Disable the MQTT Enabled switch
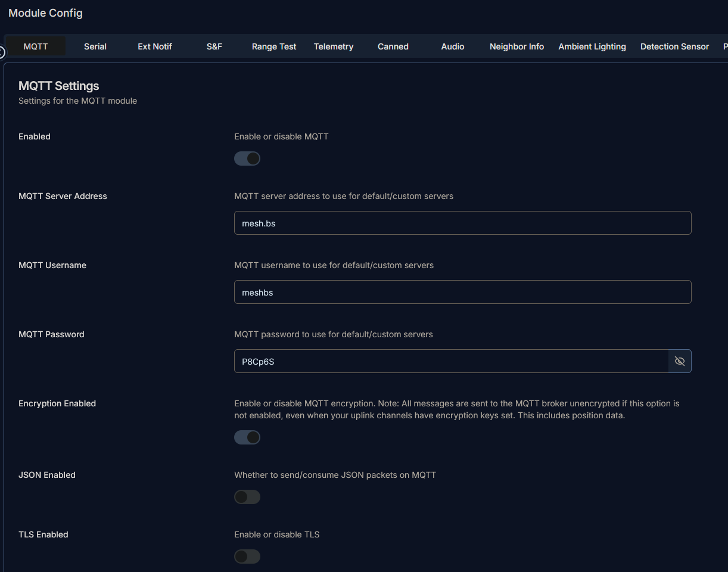Viewport: 728px width, 572px height. click(247, 158)
